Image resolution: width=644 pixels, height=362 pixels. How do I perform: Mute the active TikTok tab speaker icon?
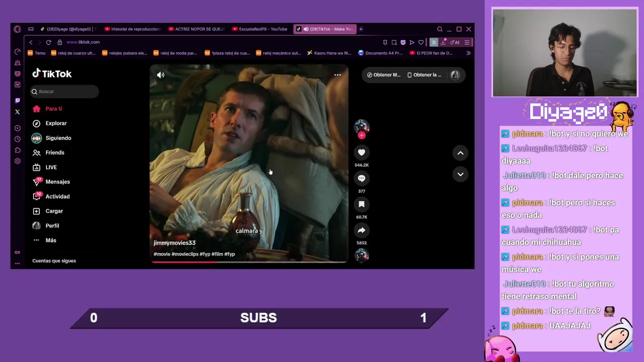[x=306, y=29]
